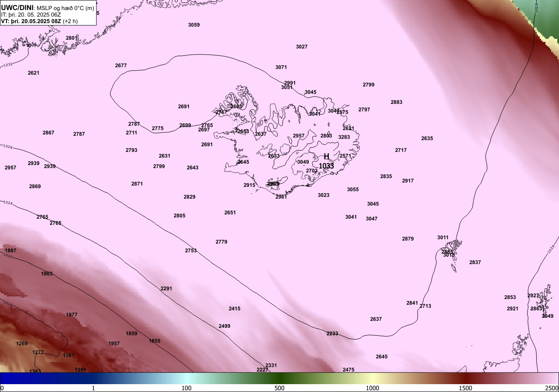Click the 3059 height value

194,25
